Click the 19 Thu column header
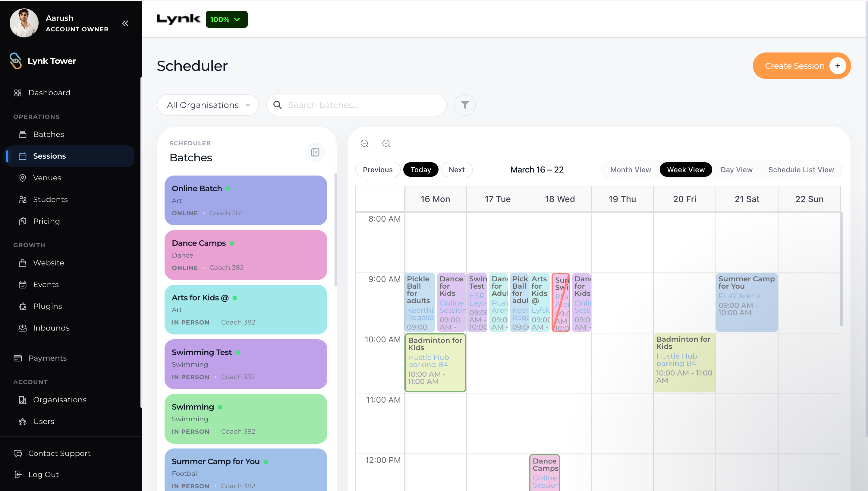 [x=622, y=199]
